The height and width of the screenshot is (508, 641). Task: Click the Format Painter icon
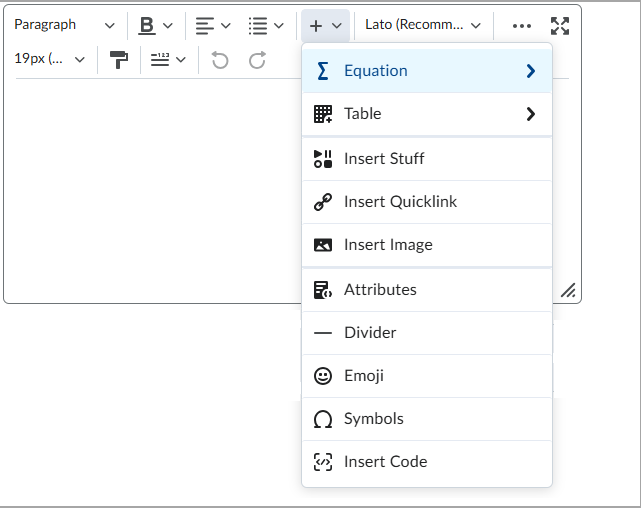119,60
